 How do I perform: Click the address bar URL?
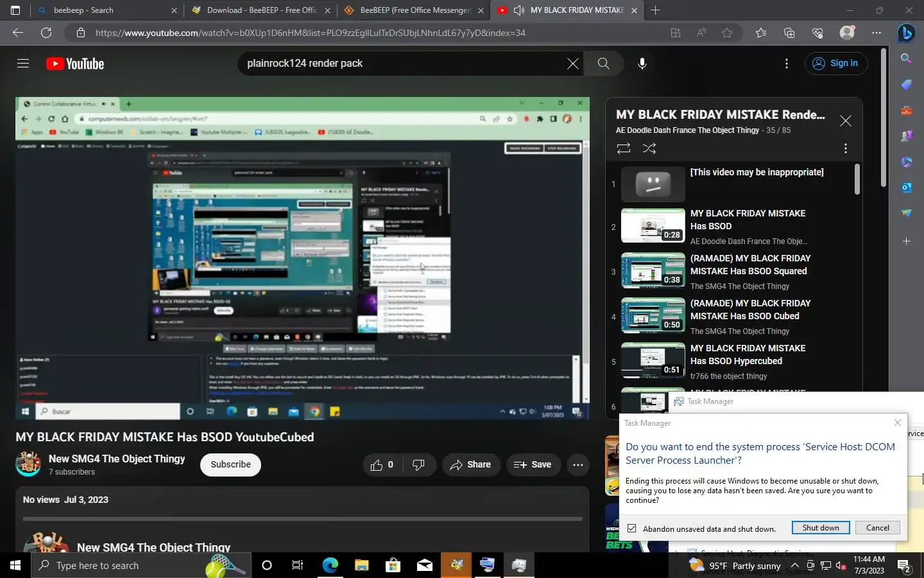[311, 33]
